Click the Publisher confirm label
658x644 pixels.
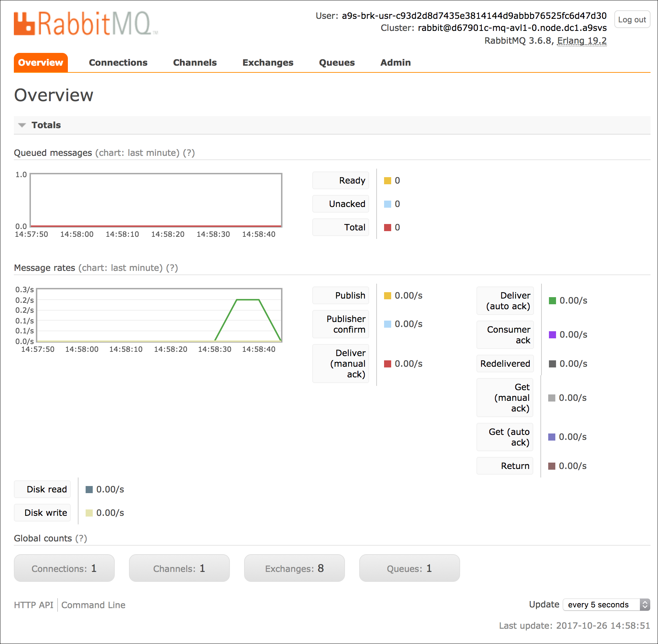341,324
